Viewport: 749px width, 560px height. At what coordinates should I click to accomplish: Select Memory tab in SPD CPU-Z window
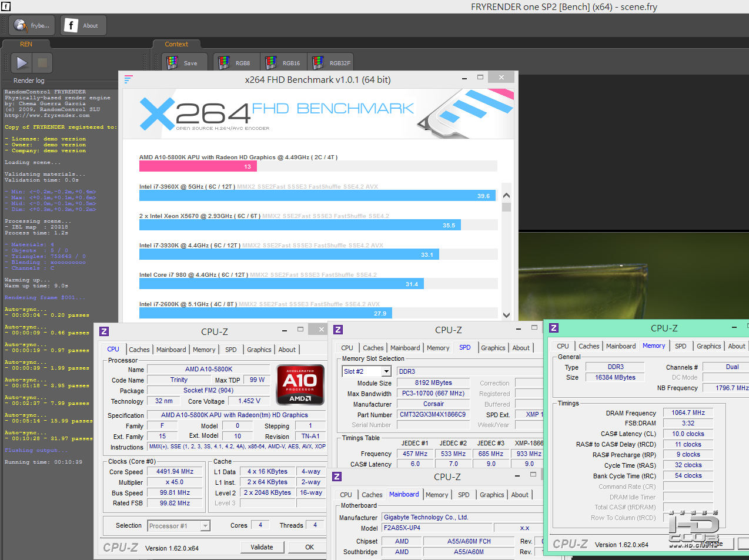[438, 348]
